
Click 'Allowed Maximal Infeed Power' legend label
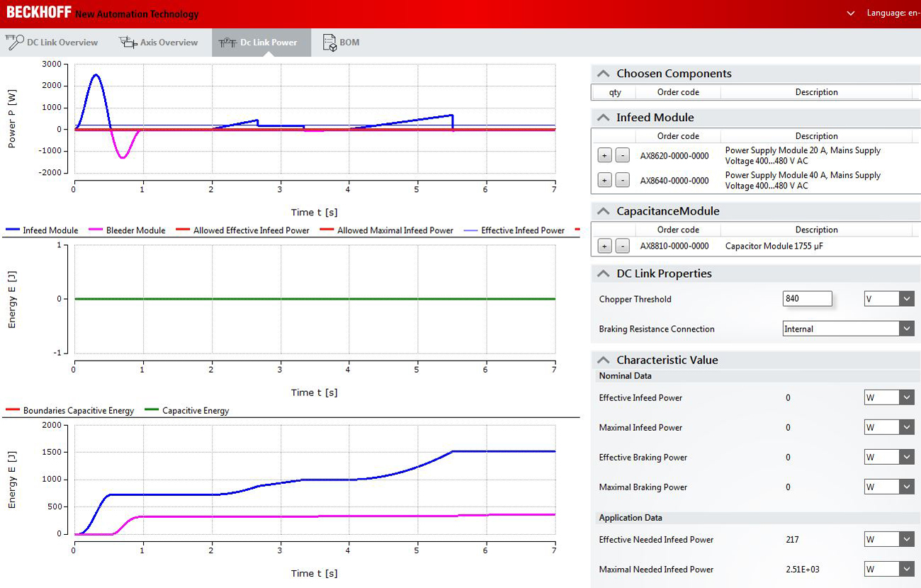(x=395, y=230)
